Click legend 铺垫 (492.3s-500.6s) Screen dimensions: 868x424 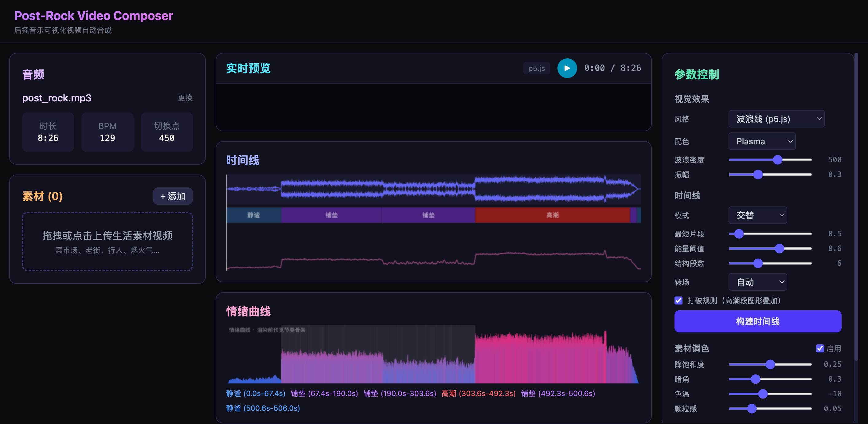[558, 393]
